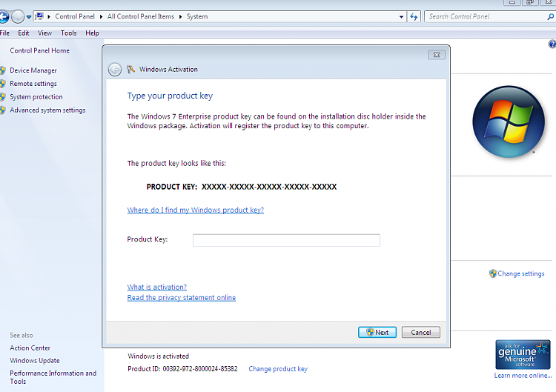Select All Control Panel Items breadcrumb

pyautogui.click(x=141, y=16)
